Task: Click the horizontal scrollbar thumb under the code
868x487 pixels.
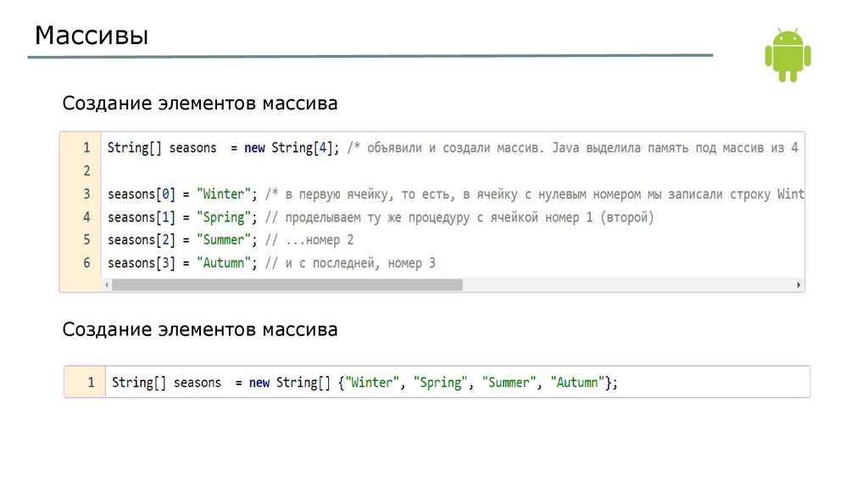Action: pyautogui.click(x=287, y=285)
